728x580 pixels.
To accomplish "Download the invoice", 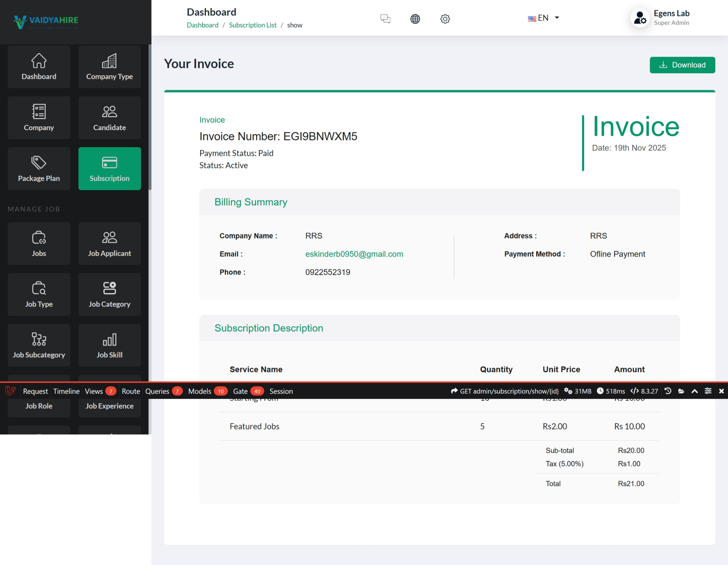I will (x=682, y=65).
